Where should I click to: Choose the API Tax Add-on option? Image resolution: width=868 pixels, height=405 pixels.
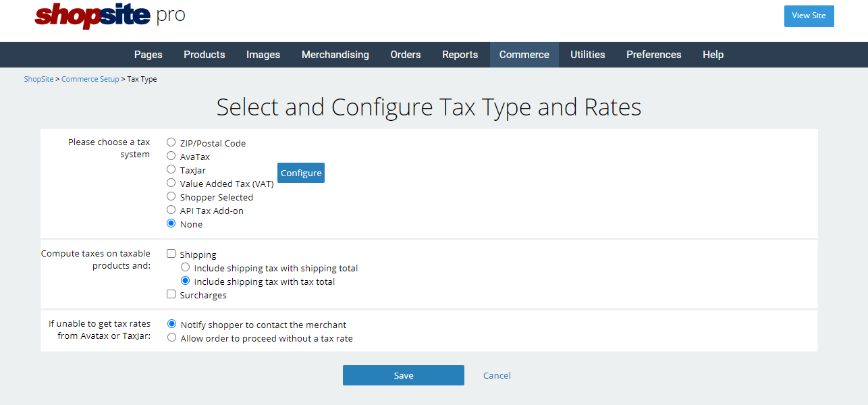point(171,210)
